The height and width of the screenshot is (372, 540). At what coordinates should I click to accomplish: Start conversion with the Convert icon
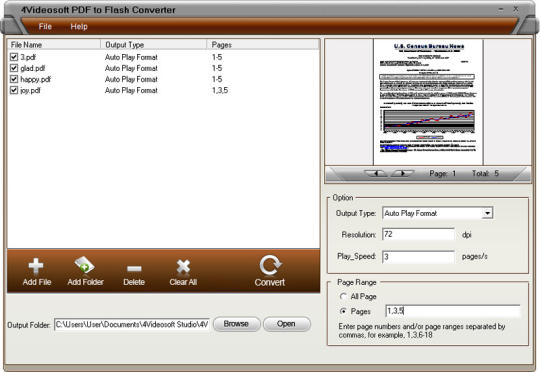pos(270,266)
